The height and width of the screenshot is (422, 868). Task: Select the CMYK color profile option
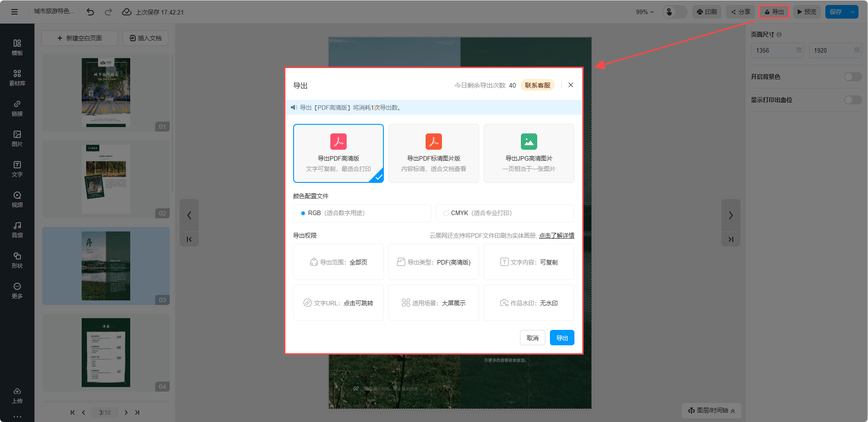pos(446,213)
